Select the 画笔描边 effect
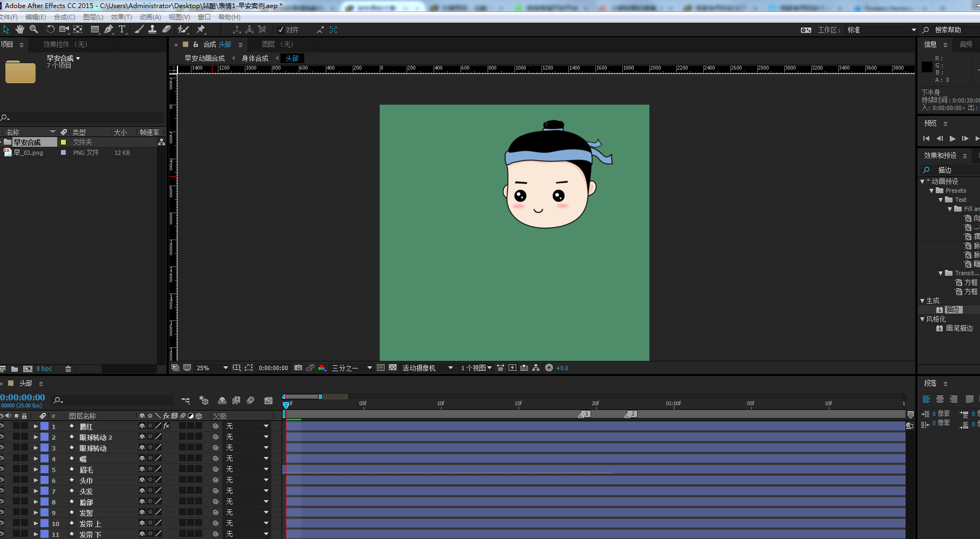The height and width of the screenshot is (539, 980). pyautogui.click(x=960, y=328)
